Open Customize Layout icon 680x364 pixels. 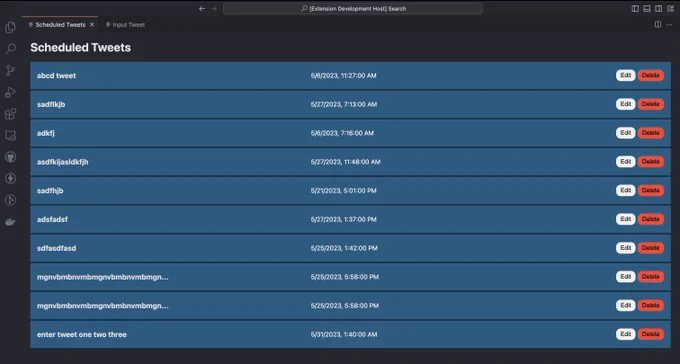click(x=670, y=9)
